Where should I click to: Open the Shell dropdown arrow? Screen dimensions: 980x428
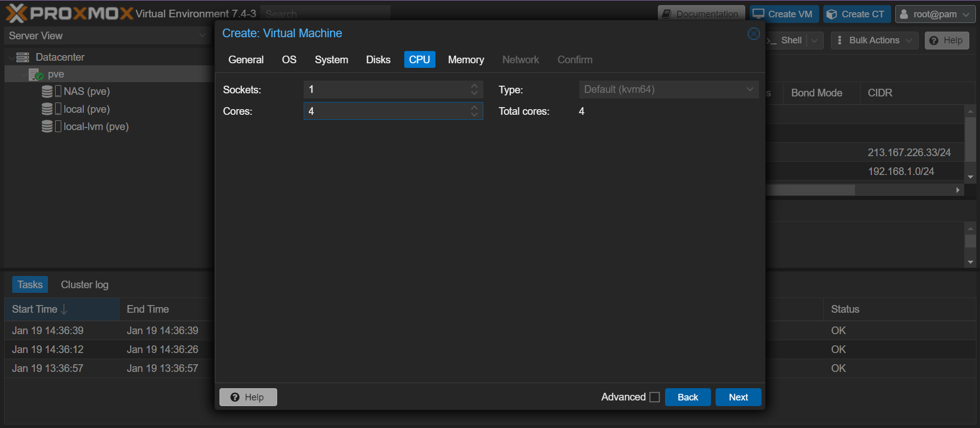pyautogui.click(x=815, y=40)
